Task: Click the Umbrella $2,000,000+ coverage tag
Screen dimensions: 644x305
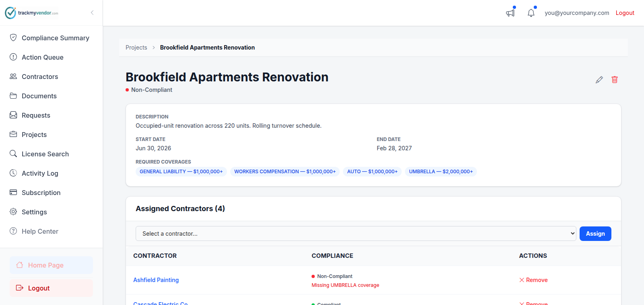Action: (441, 172)
